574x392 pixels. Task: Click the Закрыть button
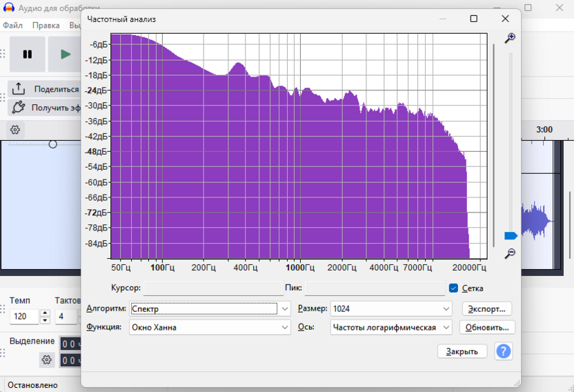462,351
